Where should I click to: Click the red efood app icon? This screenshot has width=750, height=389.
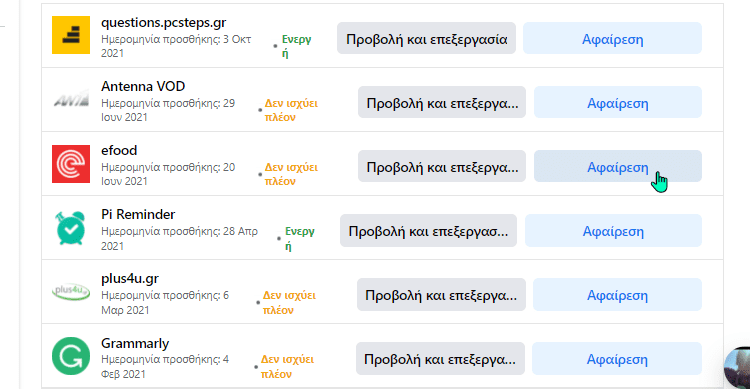(71, 164)
